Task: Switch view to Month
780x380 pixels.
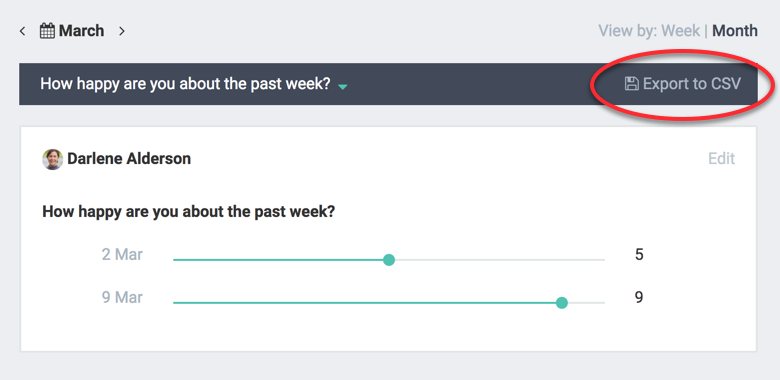Action: tap(735, 31)
